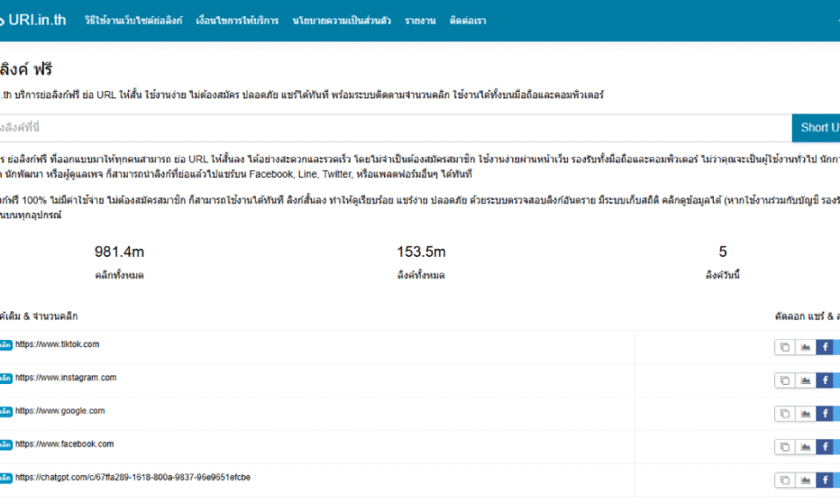Screen dimensions: 840x504
Task: Click the click-count badge beside facebook.com
Action: pos(6,444)
